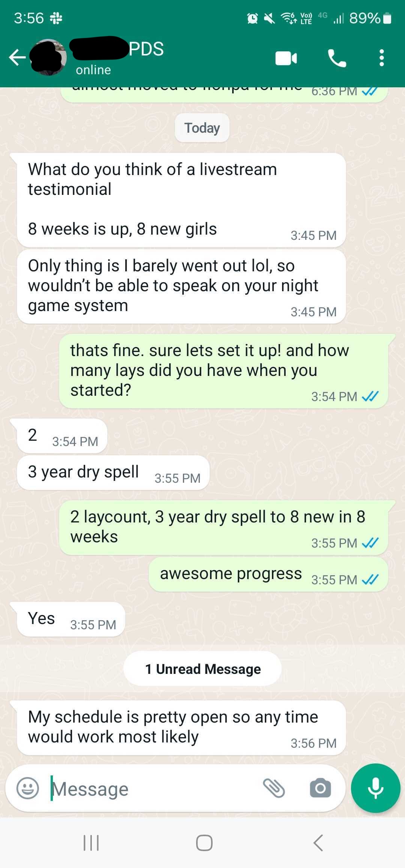
Task: Open the three-dot more options menu
Action: point(381,58)
